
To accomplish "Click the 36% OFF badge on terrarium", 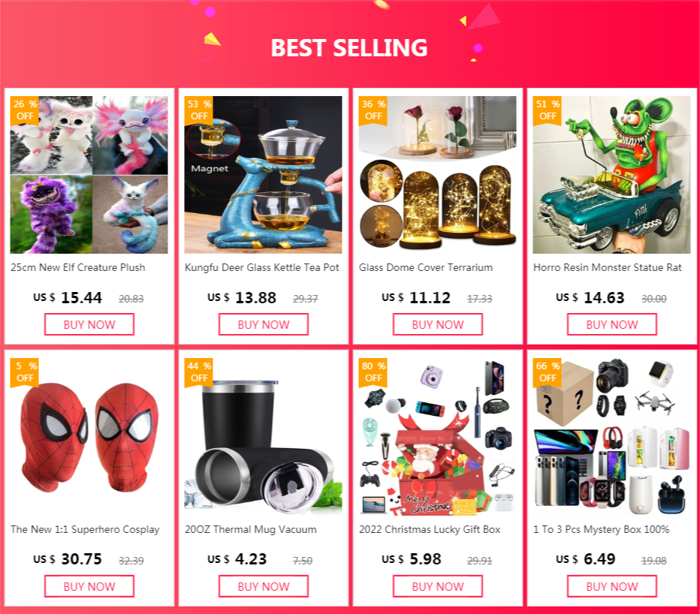I will point(373,110).
